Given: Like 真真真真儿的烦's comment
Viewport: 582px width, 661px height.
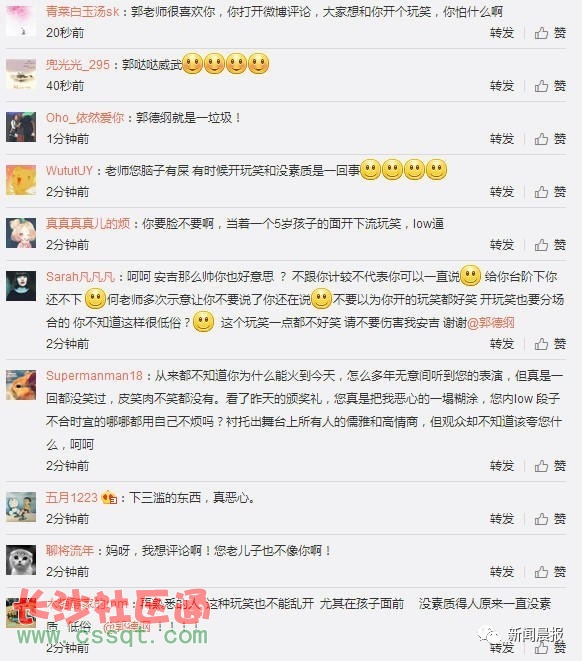Looking at the screenshot, I should coord(550,245).
